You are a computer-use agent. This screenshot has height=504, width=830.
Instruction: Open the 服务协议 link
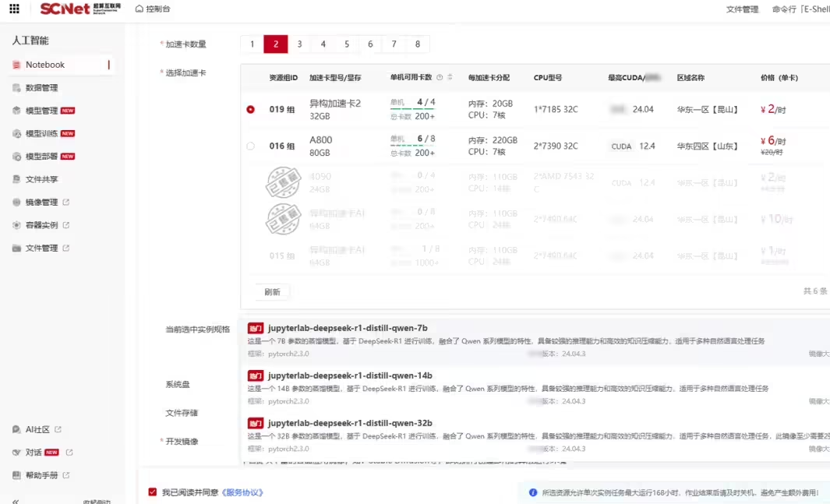[x=242, y=492]
